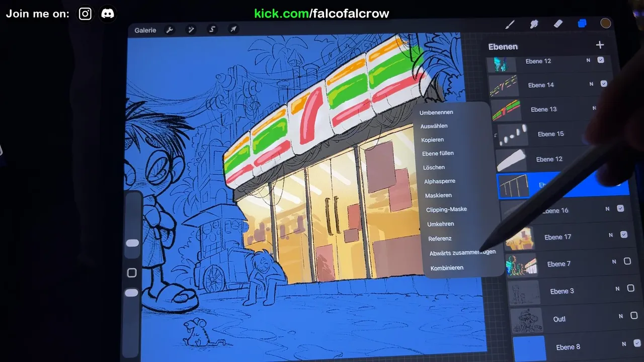Choose Referenz in layer menu

440,239
